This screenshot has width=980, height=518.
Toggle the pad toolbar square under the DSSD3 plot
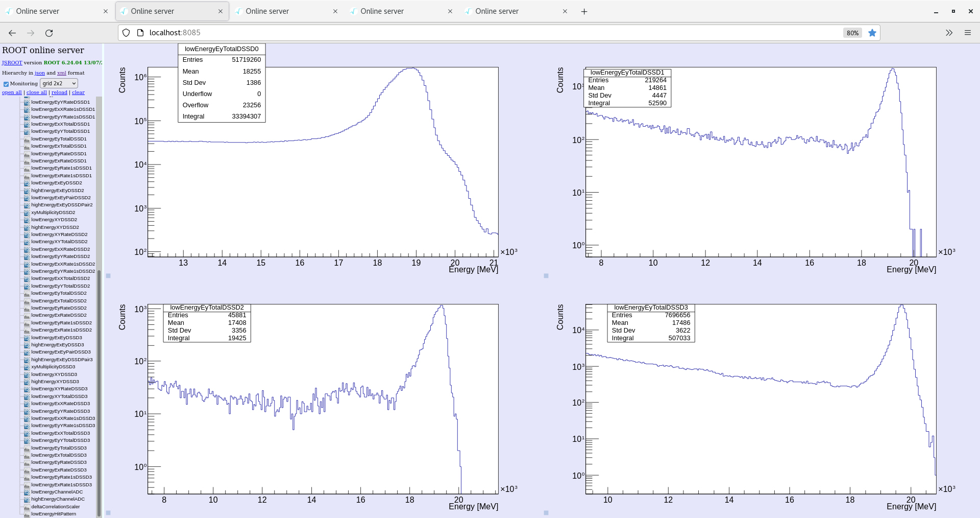pyautogui.click(x=546, y=513)
